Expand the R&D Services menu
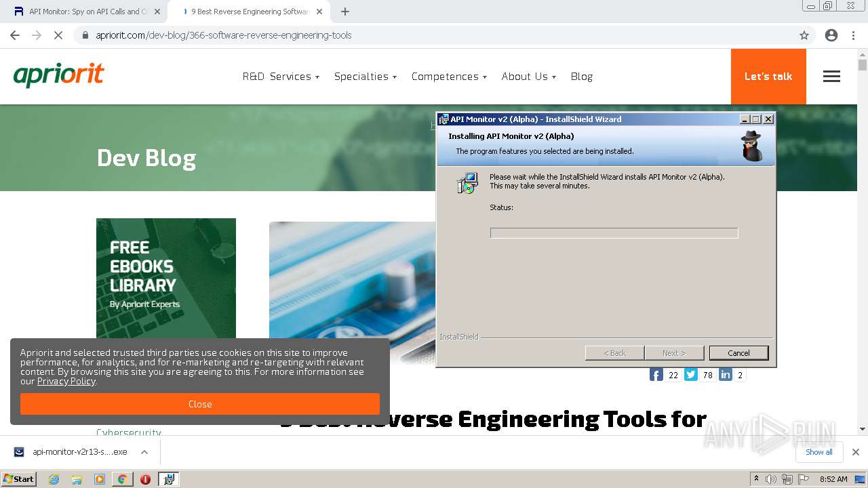The width and height of the screenshot is (868, 488). click(x=281, y=77)
